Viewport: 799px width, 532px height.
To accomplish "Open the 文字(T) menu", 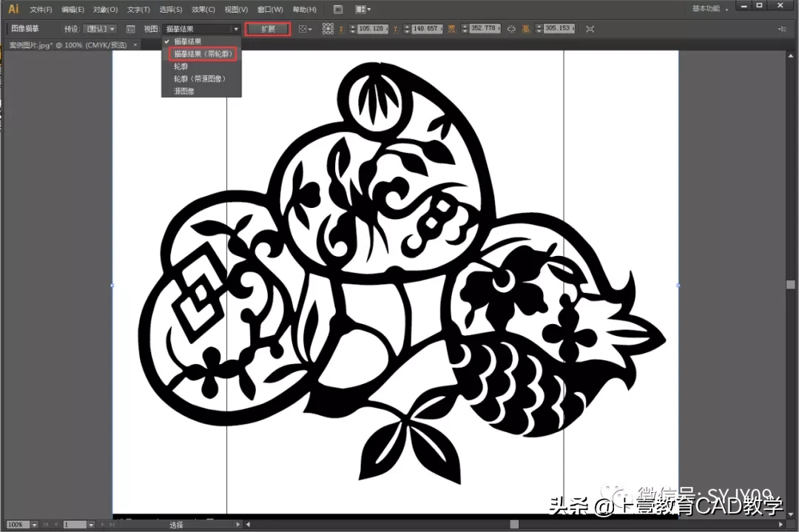I will [138, 10].
